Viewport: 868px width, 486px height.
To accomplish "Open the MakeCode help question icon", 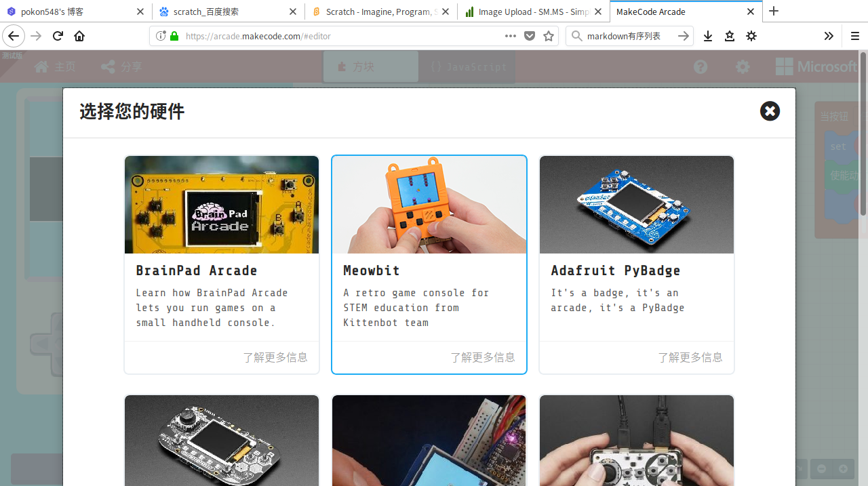I will [x=701, y=66].
